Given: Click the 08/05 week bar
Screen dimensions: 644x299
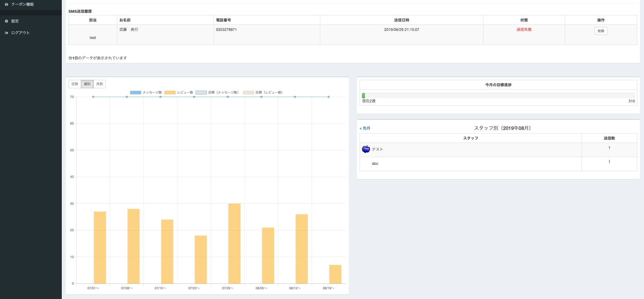Looking at the screenshot, I should click(x=268, y=256).
